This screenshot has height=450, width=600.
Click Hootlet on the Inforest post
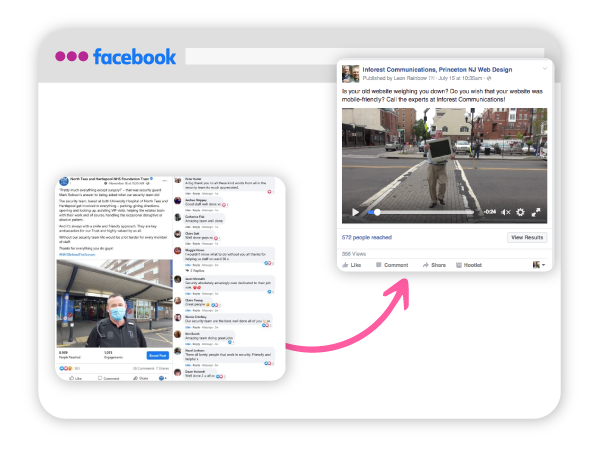click(x=468, y=265)
